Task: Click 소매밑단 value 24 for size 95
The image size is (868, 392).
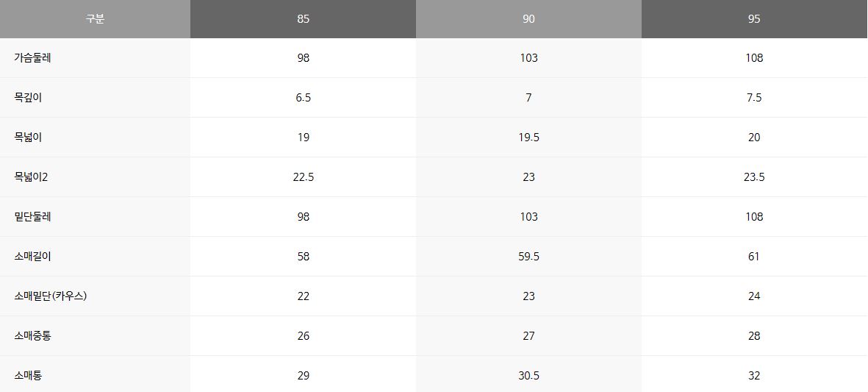Action: tap(754, 296)
